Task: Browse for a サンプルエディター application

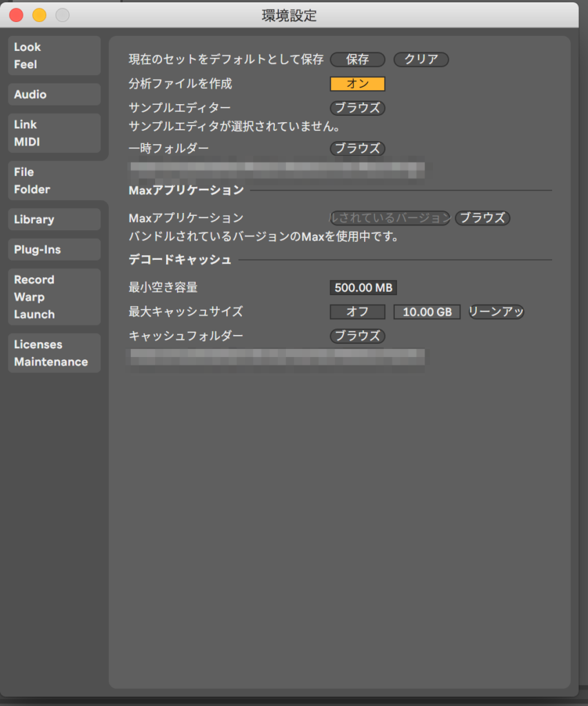Action: pos(357,108)
